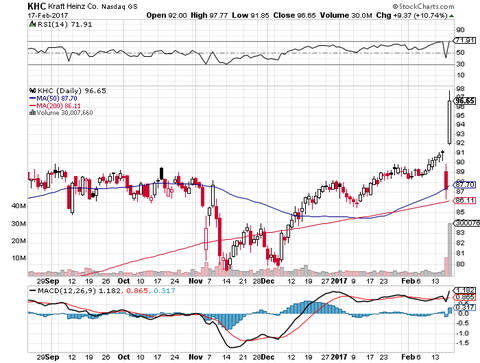The image size is (480, 363).
Task: Click the volume bars icon before Volume 30,007,660
Action: [x=32, y=113]
